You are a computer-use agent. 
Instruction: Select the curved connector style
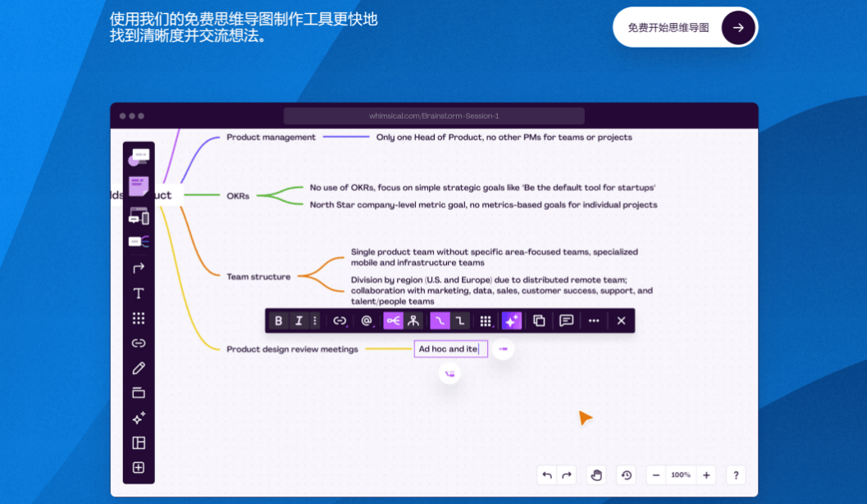pos(440,321)
